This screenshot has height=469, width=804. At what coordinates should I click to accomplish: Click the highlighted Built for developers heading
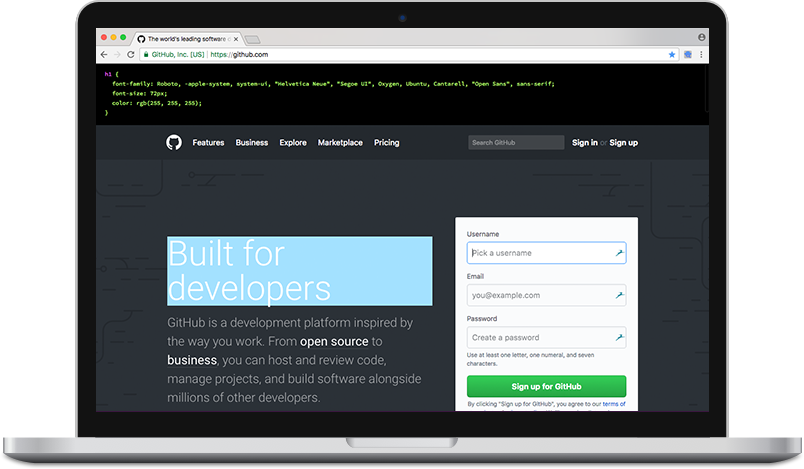click(x=299, y=271)
